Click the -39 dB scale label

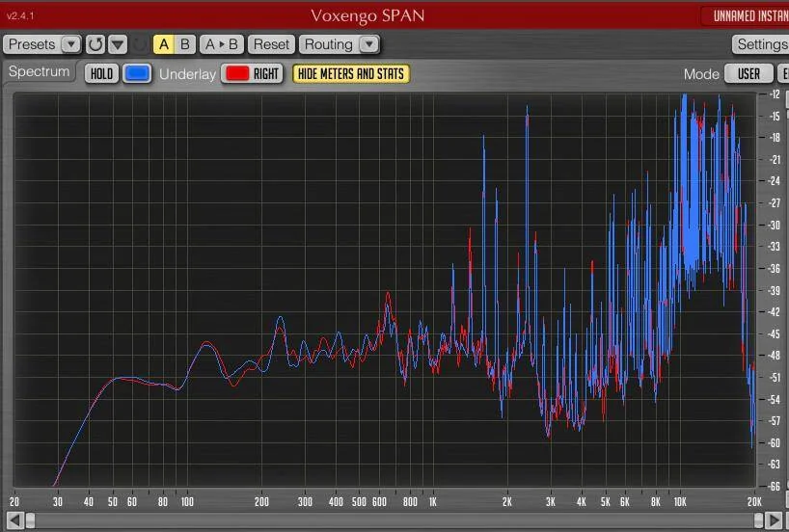click(x=775, y=290)
